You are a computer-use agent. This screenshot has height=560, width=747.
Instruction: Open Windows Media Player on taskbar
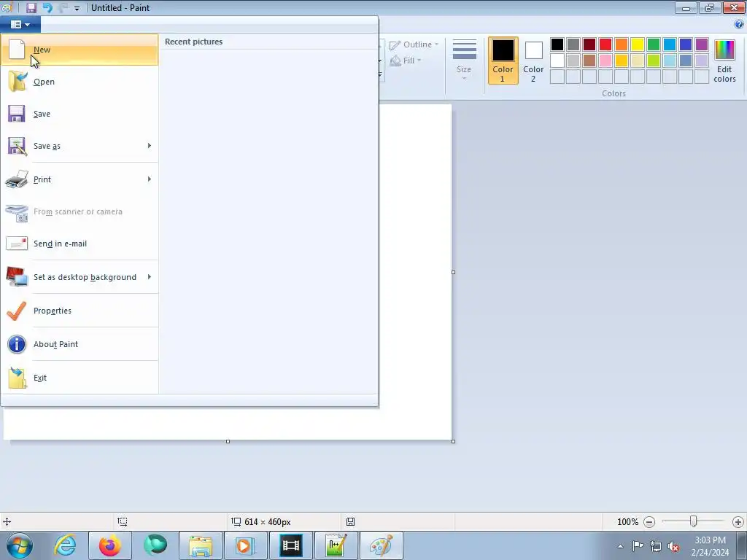[246, 545]
